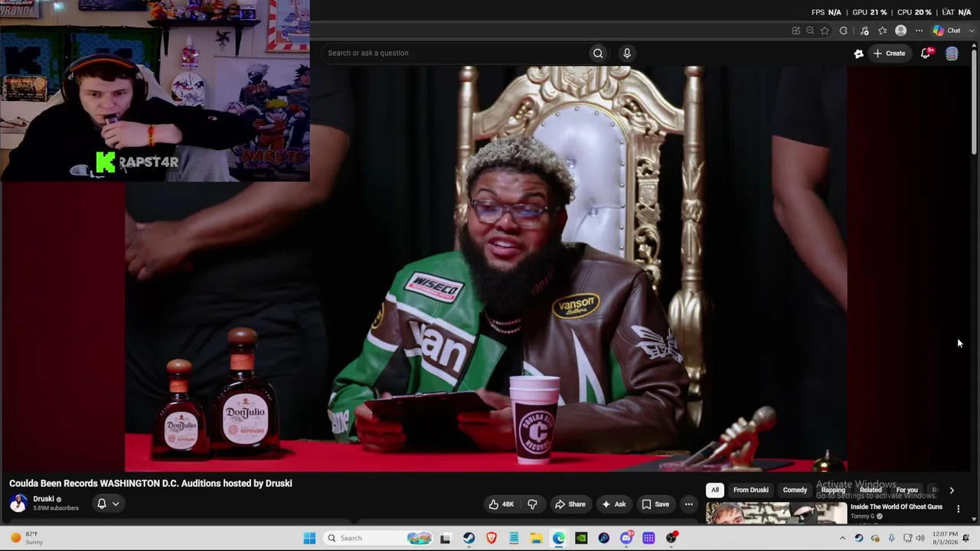
Task: Click the zoom out magnifier in address bar
Action: pos(810,31)
